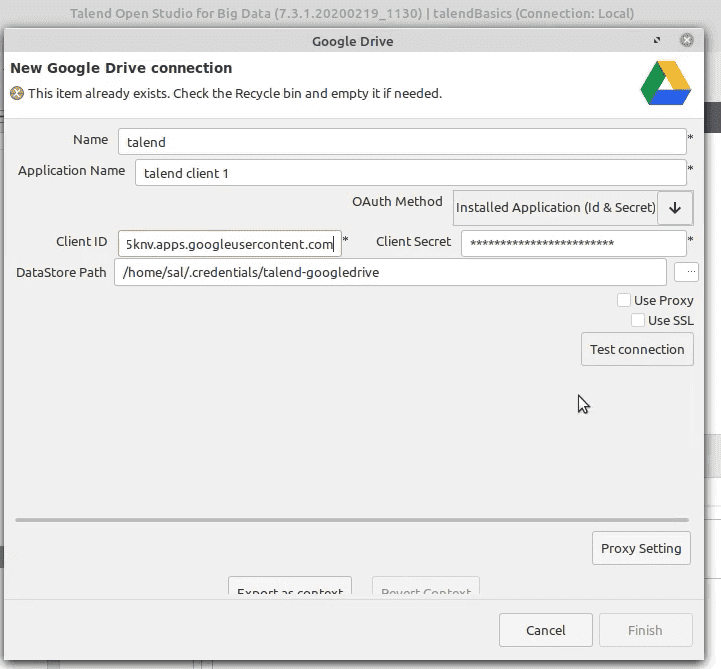Enable the Use SSL checkbox

[638, 320]
